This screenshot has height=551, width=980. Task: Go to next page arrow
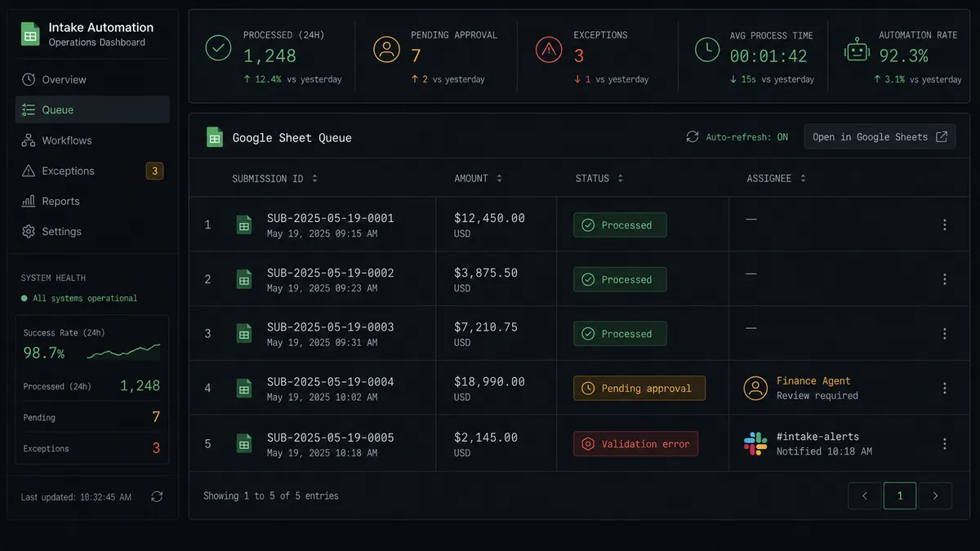pos(935,495)
